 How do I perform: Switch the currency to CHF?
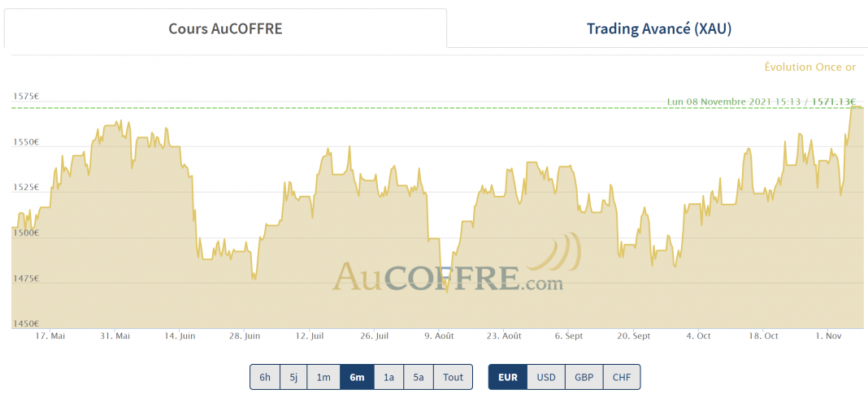point(621,378)
